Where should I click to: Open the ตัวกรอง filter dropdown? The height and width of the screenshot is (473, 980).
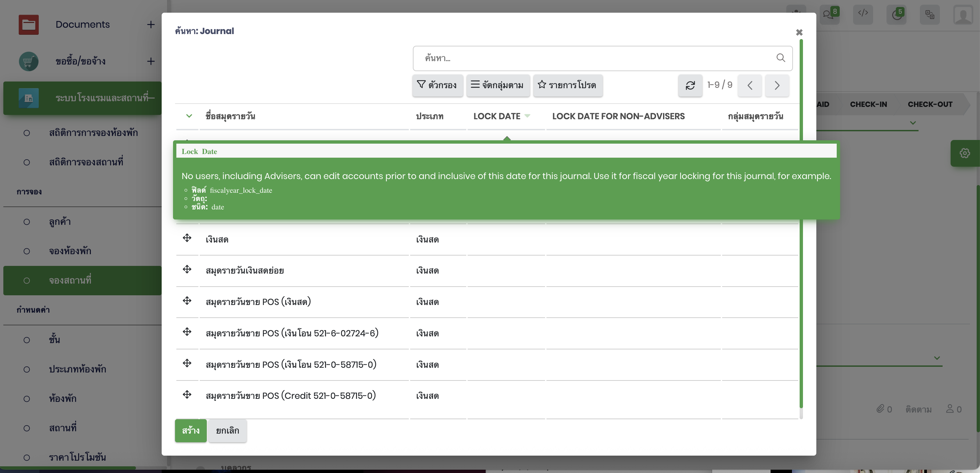pyautogui.click(x=437, y=85)
